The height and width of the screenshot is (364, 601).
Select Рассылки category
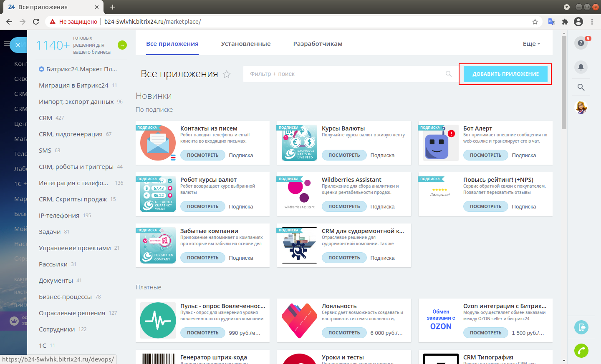pyautogui.click(x=53, y=264)
